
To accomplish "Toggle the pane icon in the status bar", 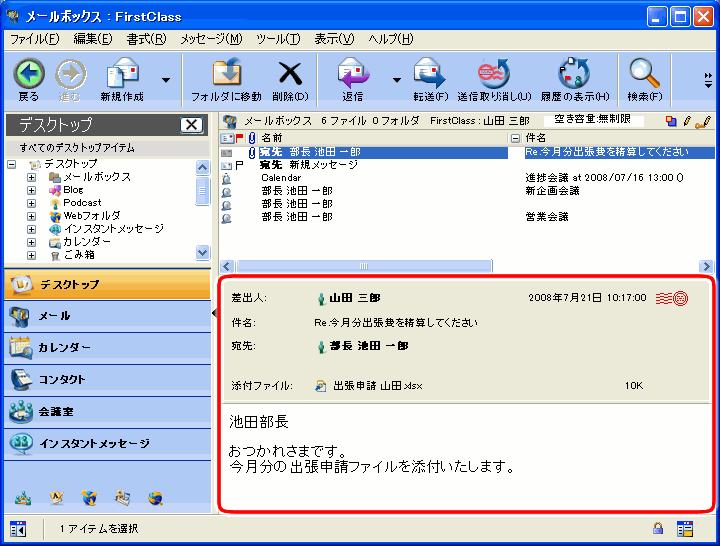I will [18, 528].
